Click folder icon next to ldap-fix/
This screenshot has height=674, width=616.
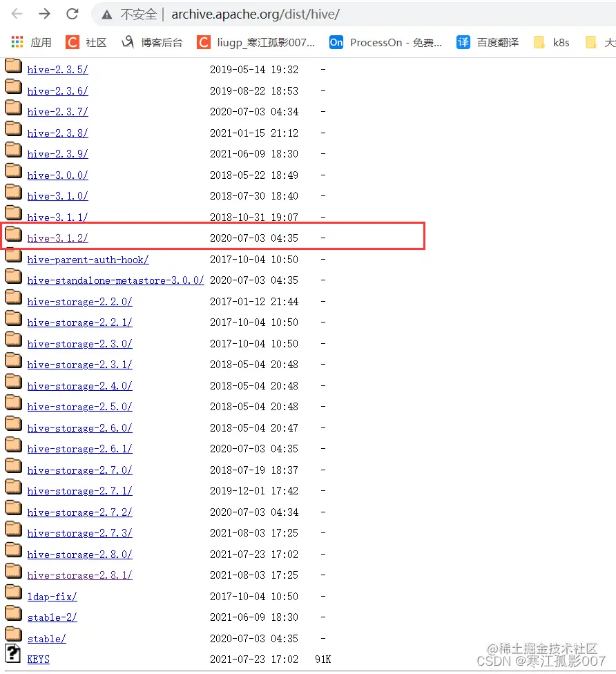[13, 593]
